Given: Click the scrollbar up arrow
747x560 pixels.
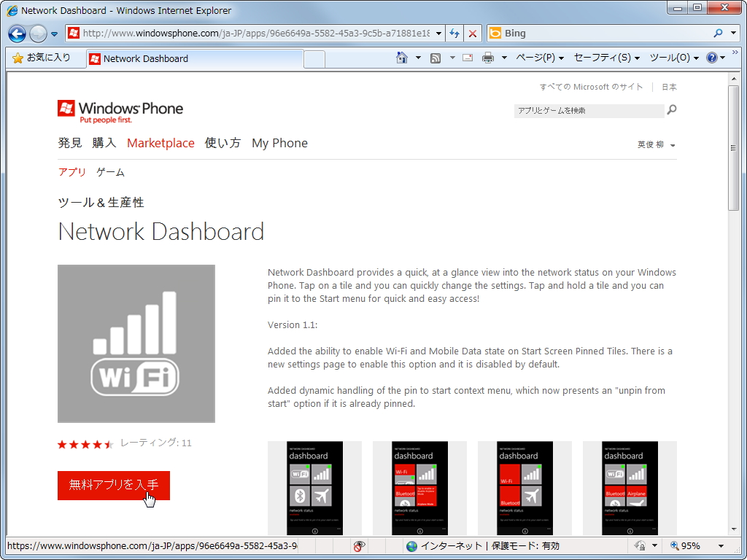Looking at the screenshot, I should 734,79.
